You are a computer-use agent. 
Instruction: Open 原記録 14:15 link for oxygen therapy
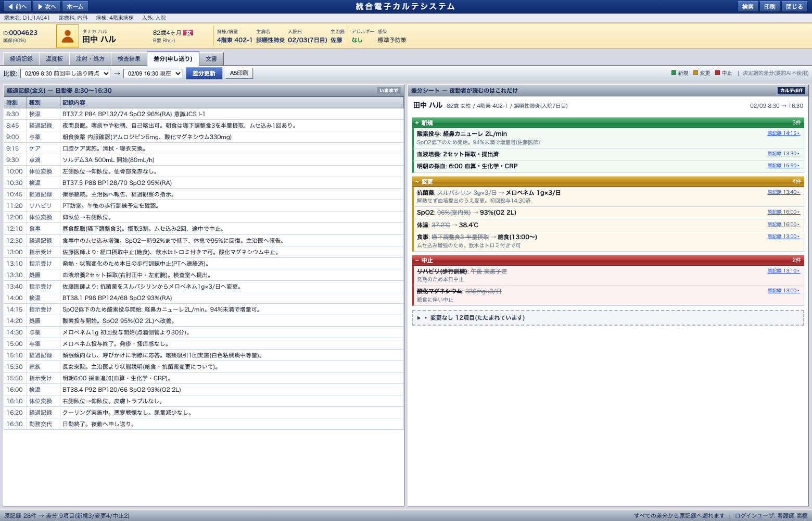click(783, 133)
